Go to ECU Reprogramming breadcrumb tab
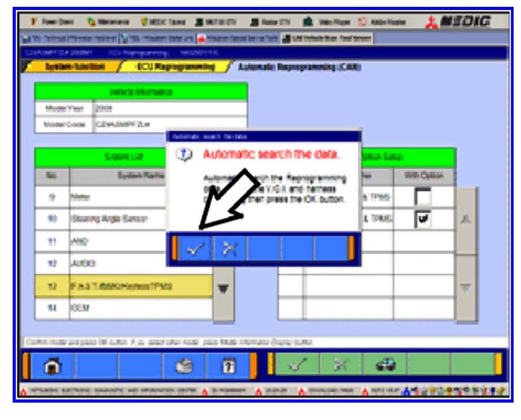 174,67
